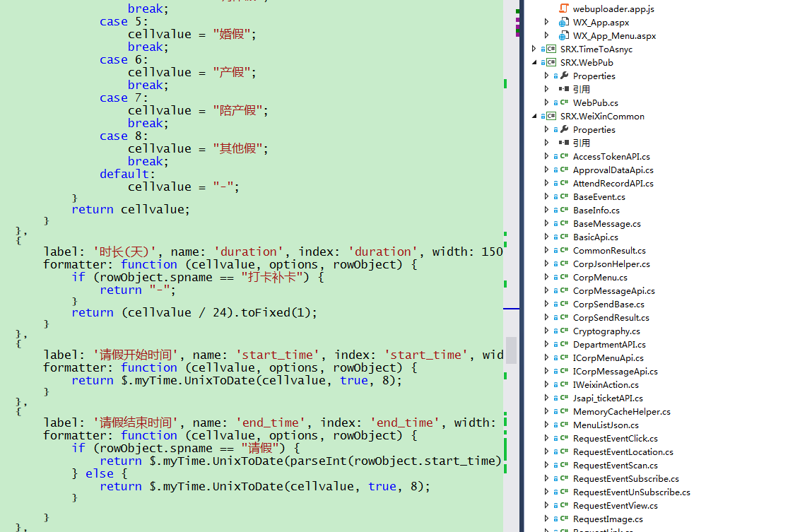812x532 pixels.
Task: Expand the AccessTokenAPI.cs file node
Action: 546,156
